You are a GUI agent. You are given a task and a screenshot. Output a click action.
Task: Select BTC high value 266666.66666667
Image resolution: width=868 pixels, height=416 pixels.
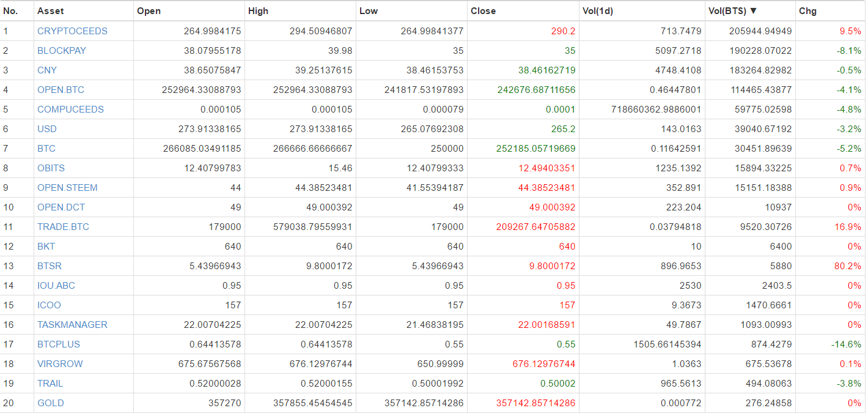click(x=312, y=149)
